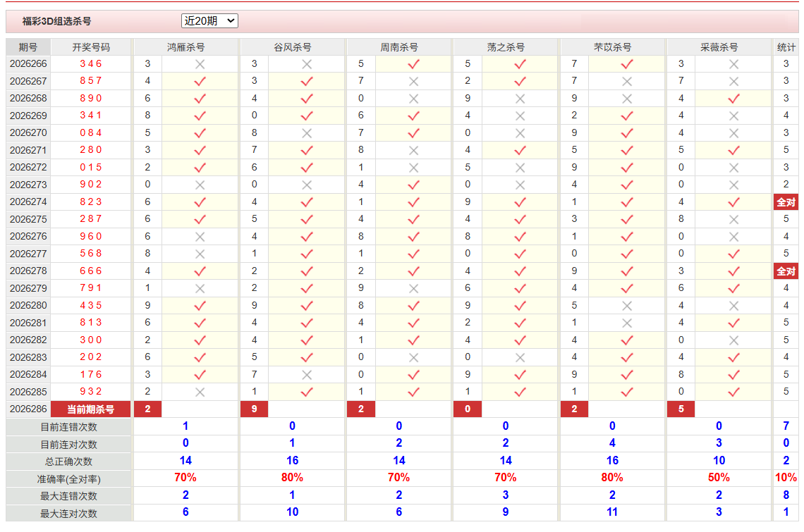Viewport: 804px width, 532px height.
Task: Click the cross mark for 谷风杀号 in row 2026284
Action: (x=307, y=375)
